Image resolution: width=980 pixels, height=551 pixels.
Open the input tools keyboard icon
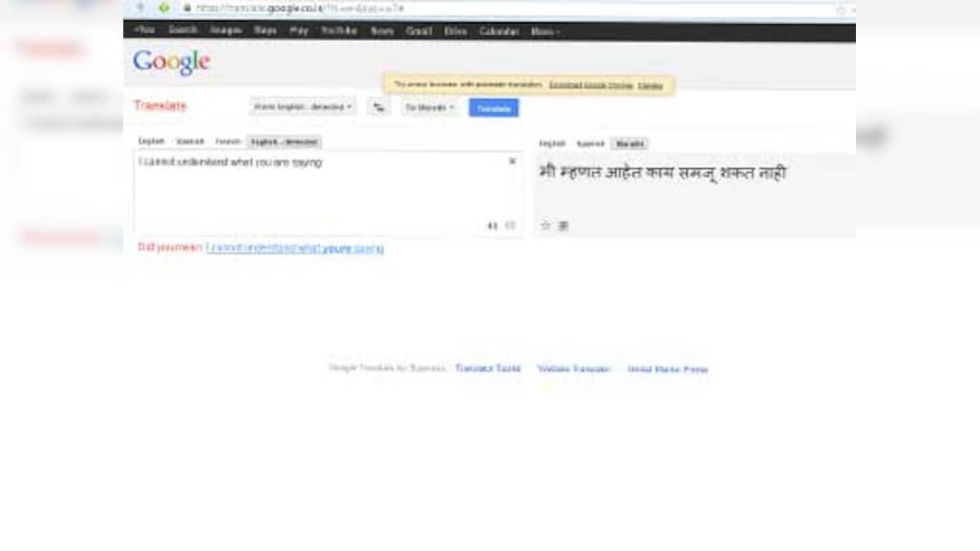(x=510, y=225)
